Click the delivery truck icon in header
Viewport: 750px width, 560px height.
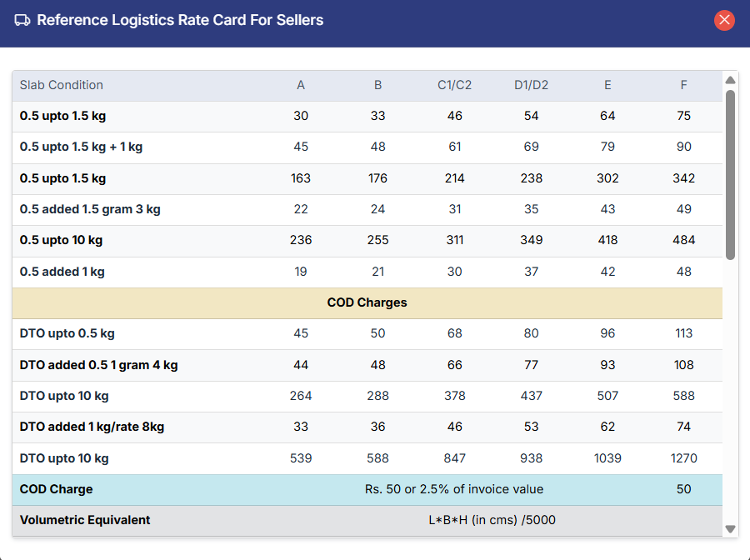22,20
